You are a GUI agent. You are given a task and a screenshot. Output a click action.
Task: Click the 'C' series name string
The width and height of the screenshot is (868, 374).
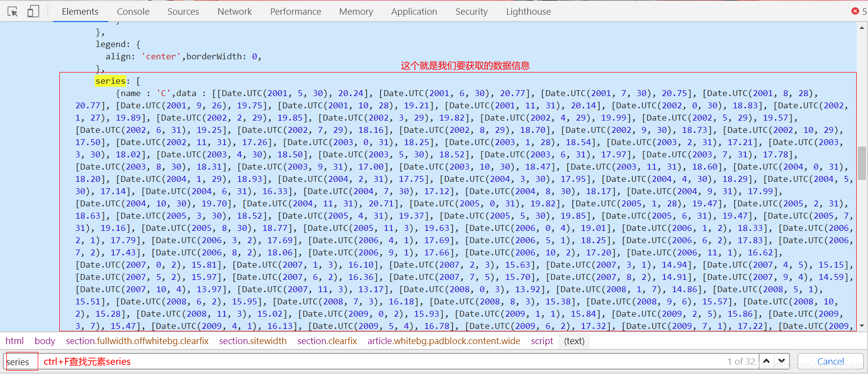(164, 93)
